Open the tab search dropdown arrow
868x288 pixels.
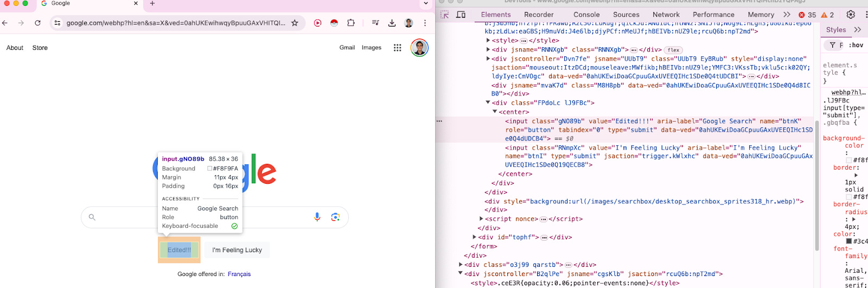coord(426,3)
